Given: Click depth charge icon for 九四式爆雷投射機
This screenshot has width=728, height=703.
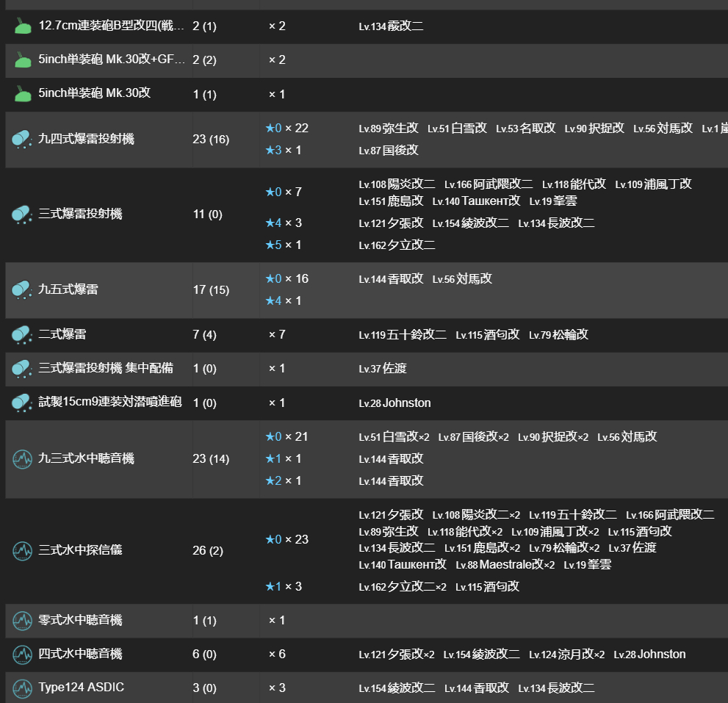Looking at the screenshot, I should [22, 139].
